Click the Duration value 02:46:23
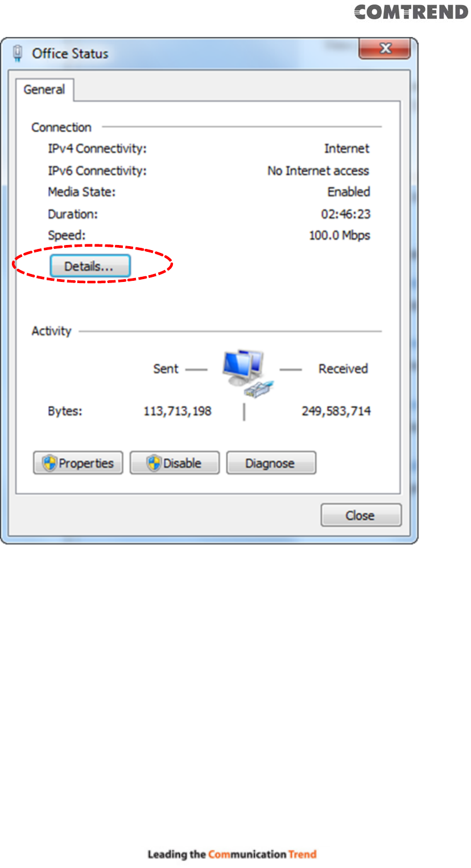The width and height of the screenshot is (471, 868). pyautogui.click(x=346, y=214)
